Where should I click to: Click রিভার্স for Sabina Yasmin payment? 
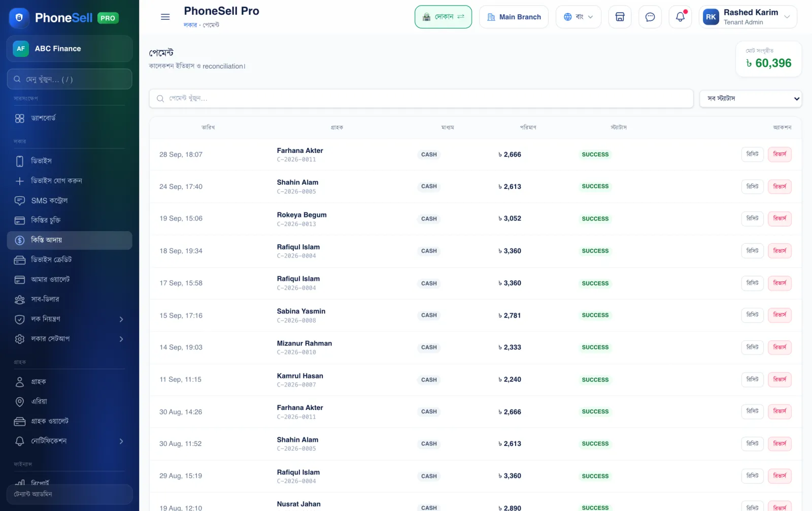coord(780,315)
